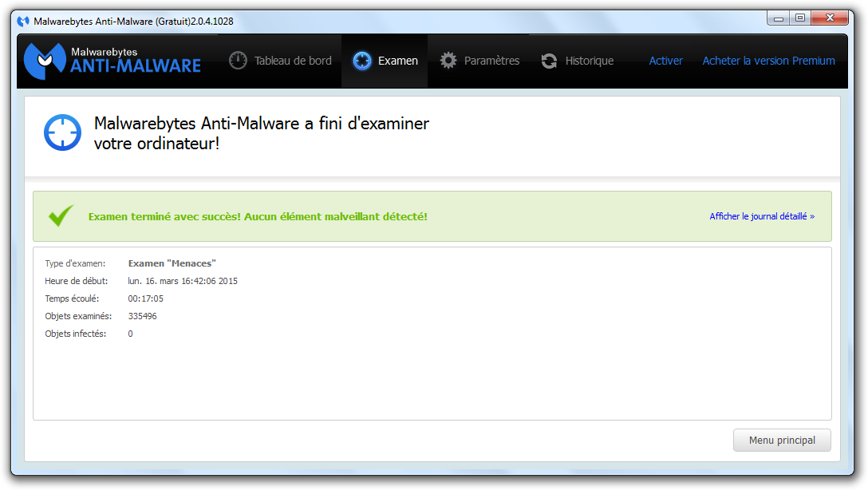Click the Malwarebytes title bar app icon
Image resolution: width=868 pixels, height=490 pixels.
(22, 22)
